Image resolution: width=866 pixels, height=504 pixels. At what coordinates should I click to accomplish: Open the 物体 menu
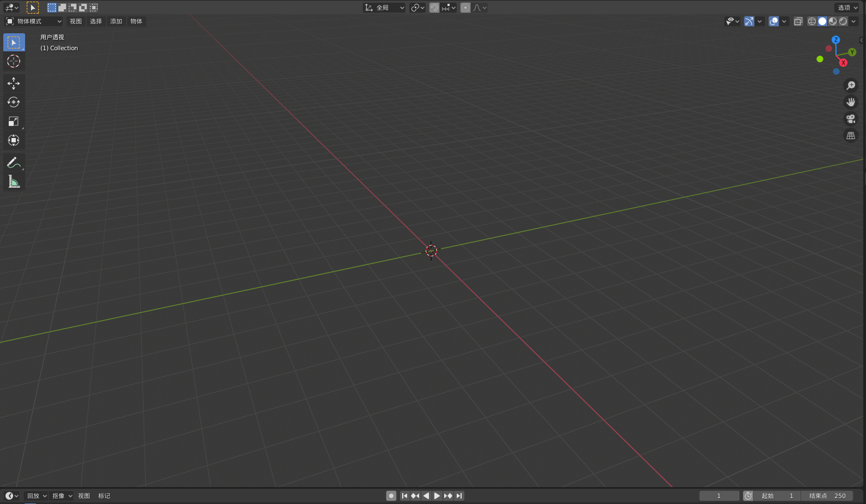pos(136,21)
